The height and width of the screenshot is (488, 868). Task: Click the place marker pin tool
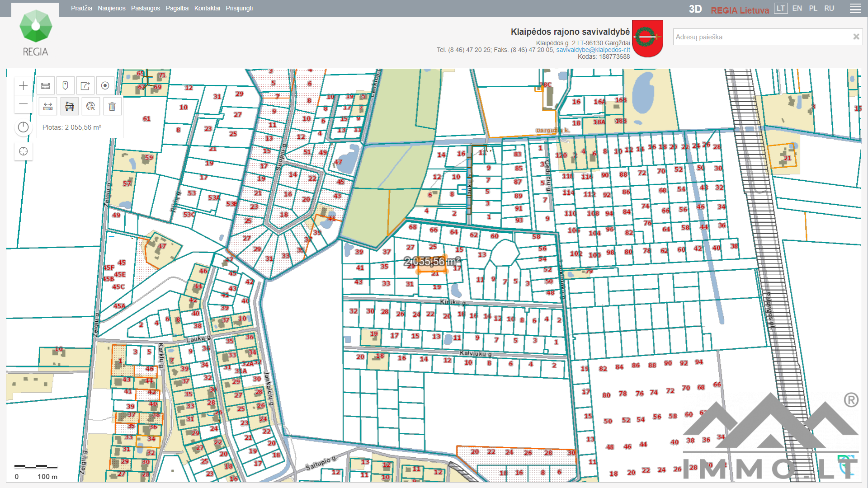click(65, 86)
